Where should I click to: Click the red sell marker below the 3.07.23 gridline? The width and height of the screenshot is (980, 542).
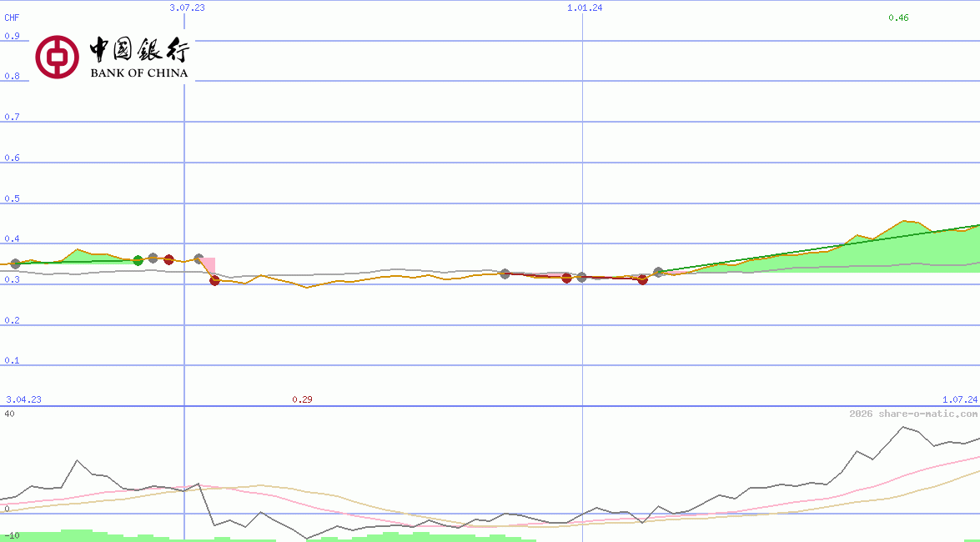(214, 281)
